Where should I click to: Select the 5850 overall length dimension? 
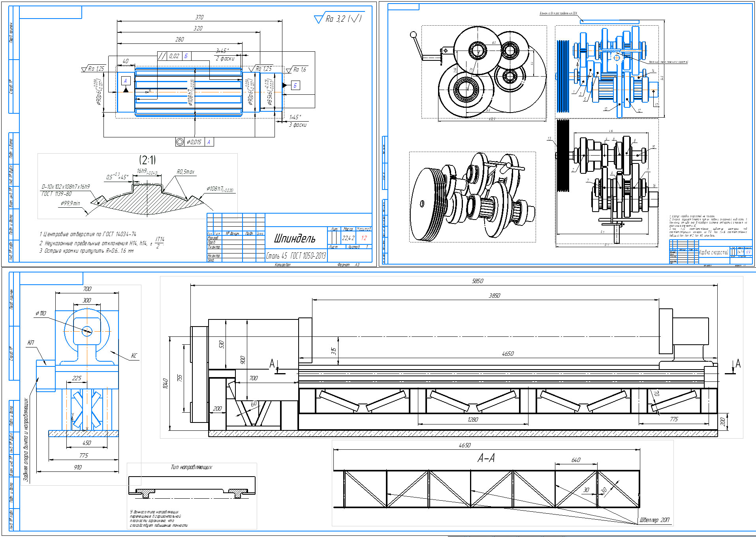(478, 281)
